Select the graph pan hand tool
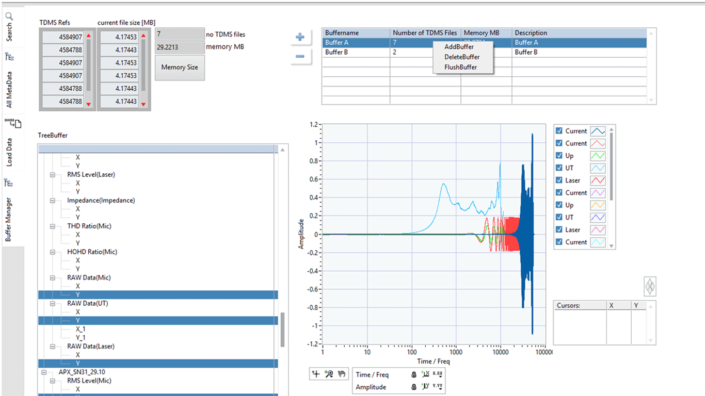Screen dimensions: 705x396 [x=342, y=374]
